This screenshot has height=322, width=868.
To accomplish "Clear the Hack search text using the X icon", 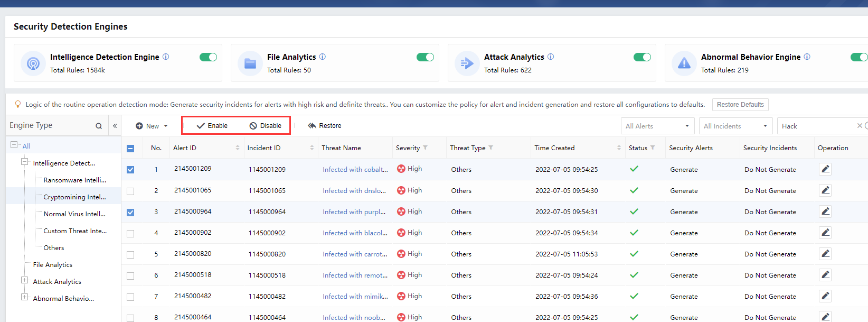I will 860,126.
